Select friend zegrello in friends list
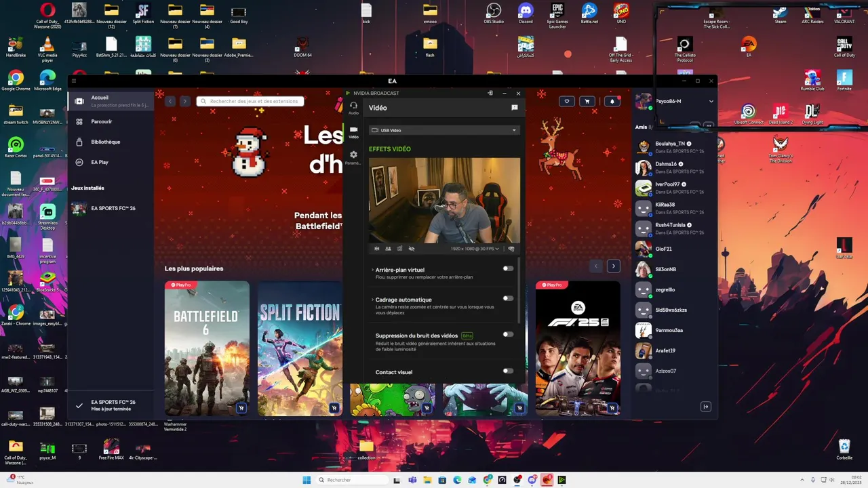Screen dimensions: 868x488 [x=674, y=289]
